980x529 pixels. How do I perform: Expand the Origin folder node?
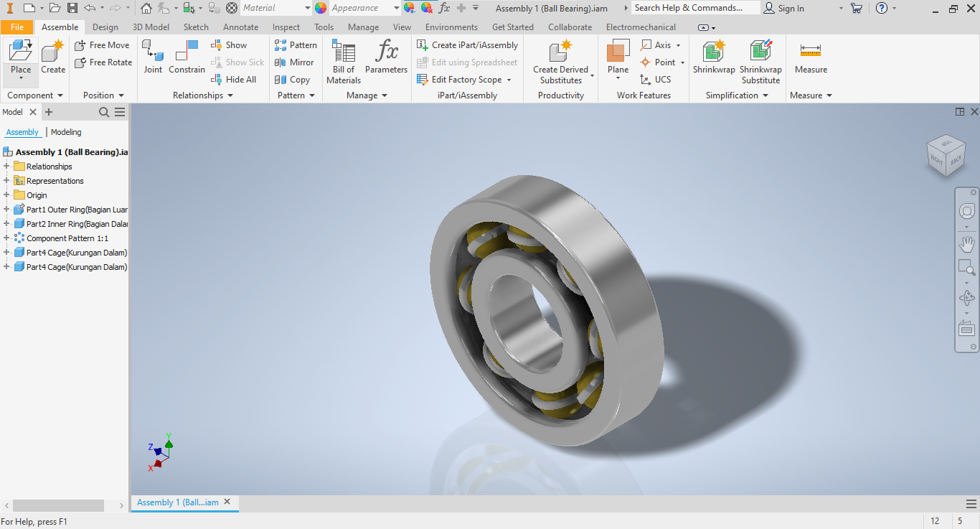(x=6, y=195)
